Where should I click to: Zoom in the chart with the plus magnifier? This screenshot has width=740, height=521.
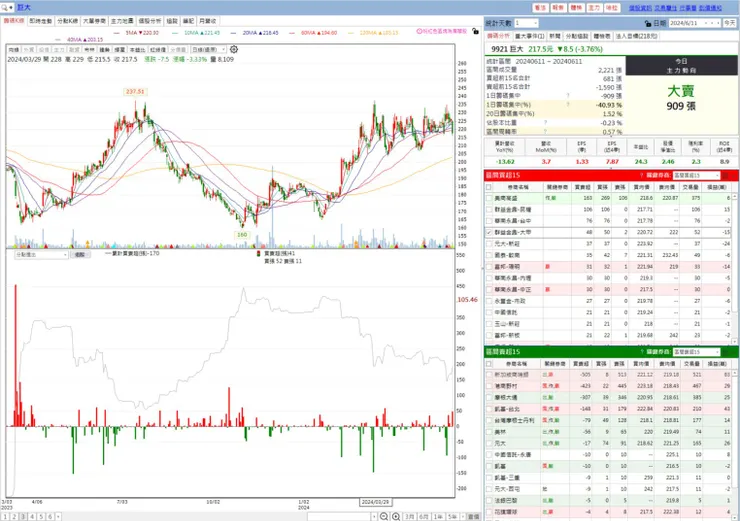(396, 516)
